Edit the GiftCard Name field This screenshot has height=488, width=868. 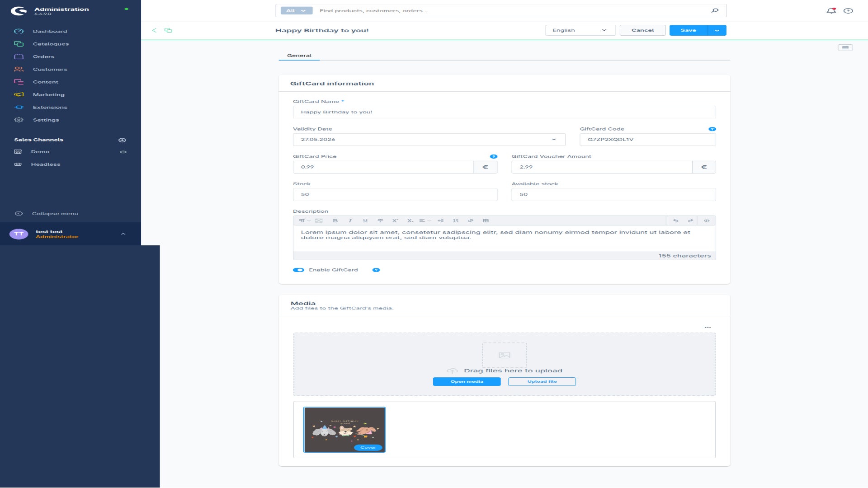pyautogui.click(x=504, y=112)
